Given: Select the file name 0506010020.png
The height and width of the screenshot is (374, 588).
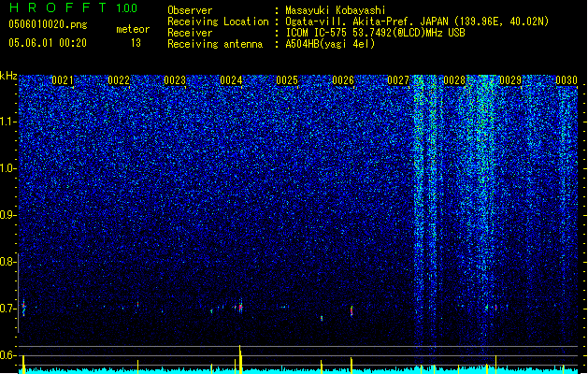Looking at the screenshot, I should click(48, 24).
